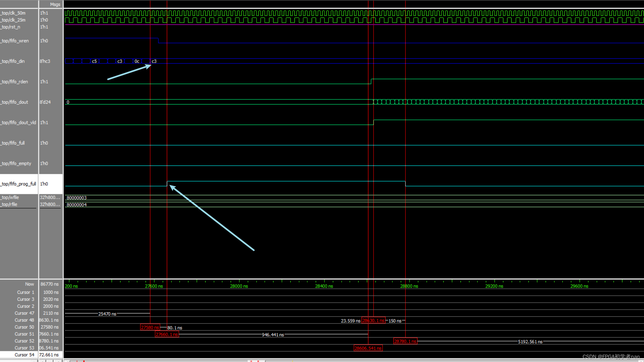Click the Msgs column header
The image size is (644, 362).
55,4
